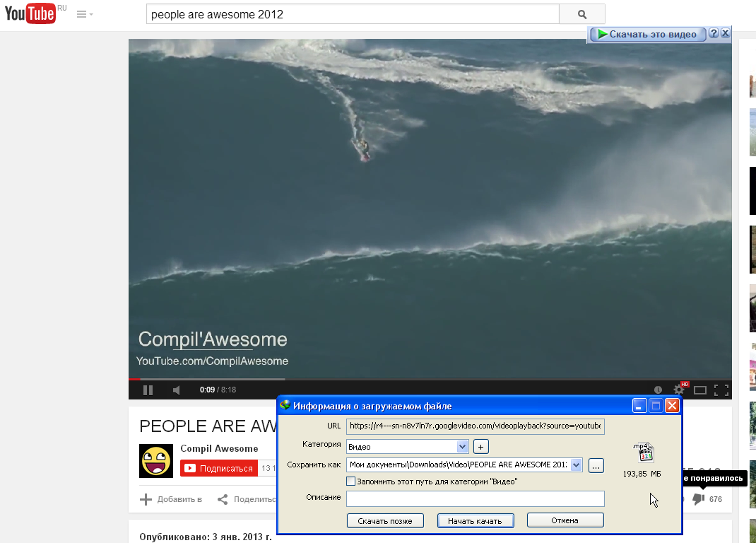The width and height of the screenshot is (756, 543).
Task: Open the player settings gear
Action: (679, 390)
